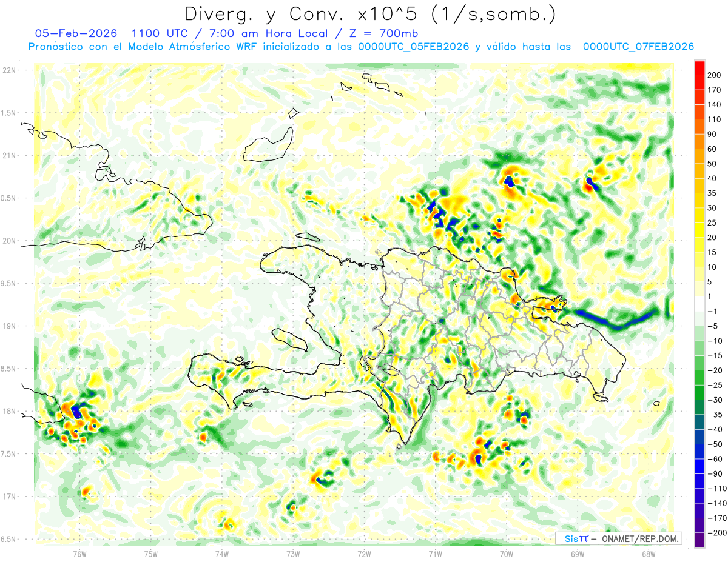Click the "76W" longitude label

coord(79,554)
